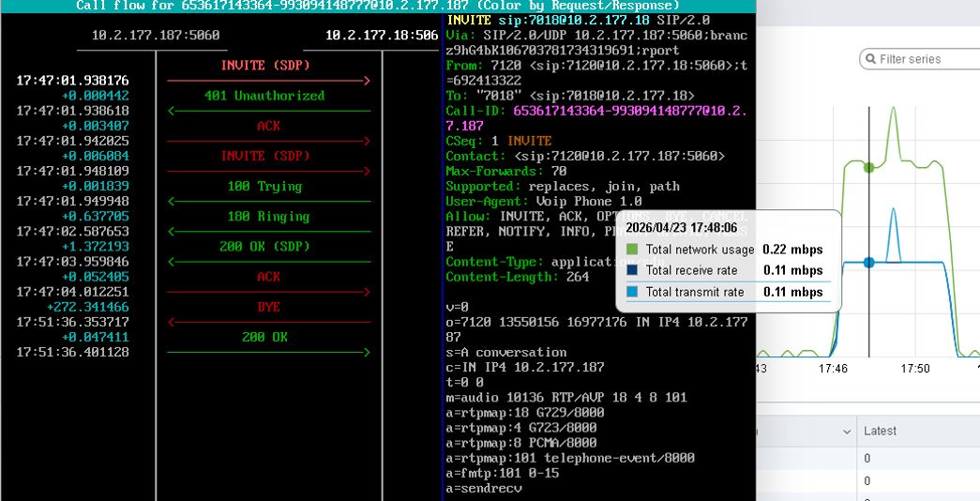This screenshot has width=980, height=501.
Task: Focus the Filter series search field
Action: [x=920, y=59]
